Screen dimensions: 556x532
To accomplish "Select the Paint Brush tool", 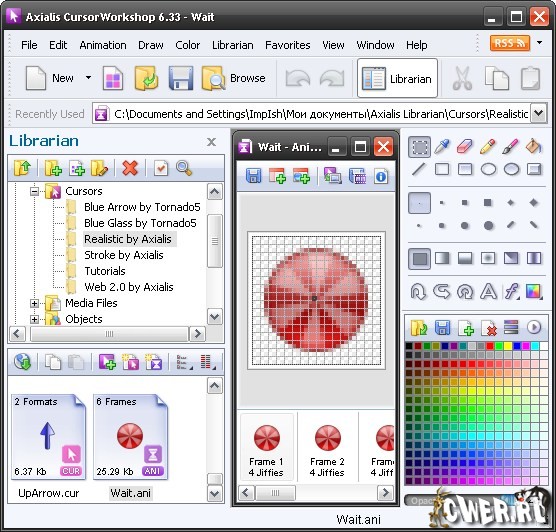I will (511, 146).
